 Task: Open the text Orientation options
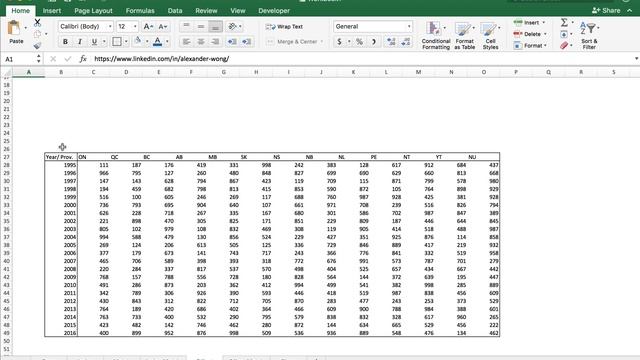point(232,27)
